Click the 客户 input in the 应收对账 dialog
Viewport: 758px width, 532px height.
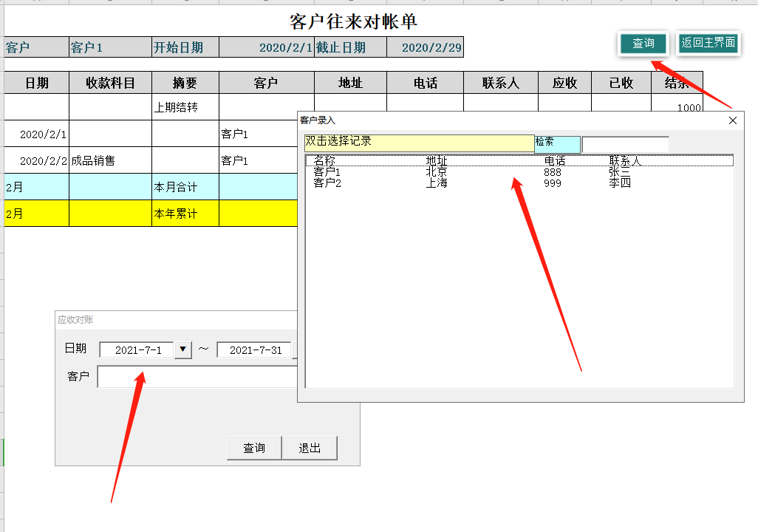(197, 376)
